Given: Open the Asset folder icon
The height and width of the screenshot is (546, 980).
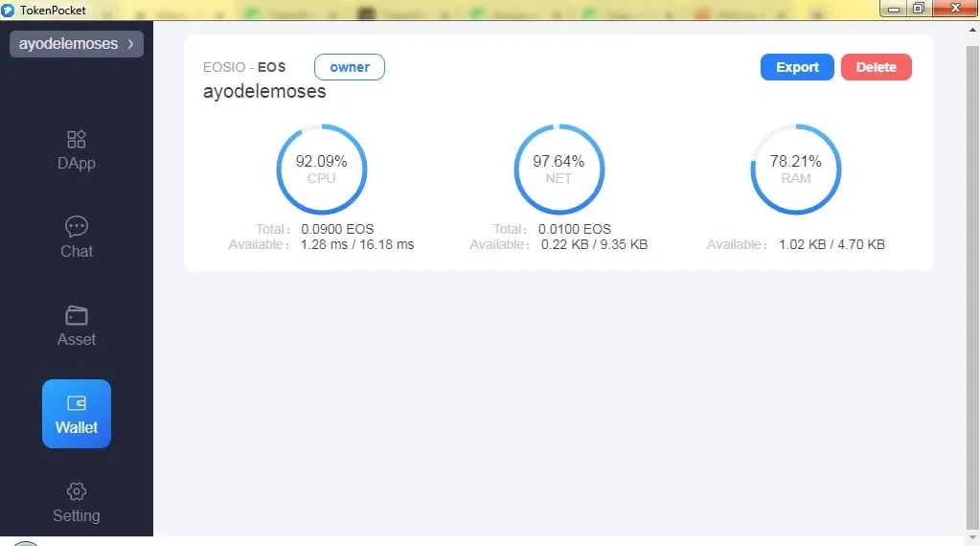Looking at the screenshot, I should pos(77,315).
